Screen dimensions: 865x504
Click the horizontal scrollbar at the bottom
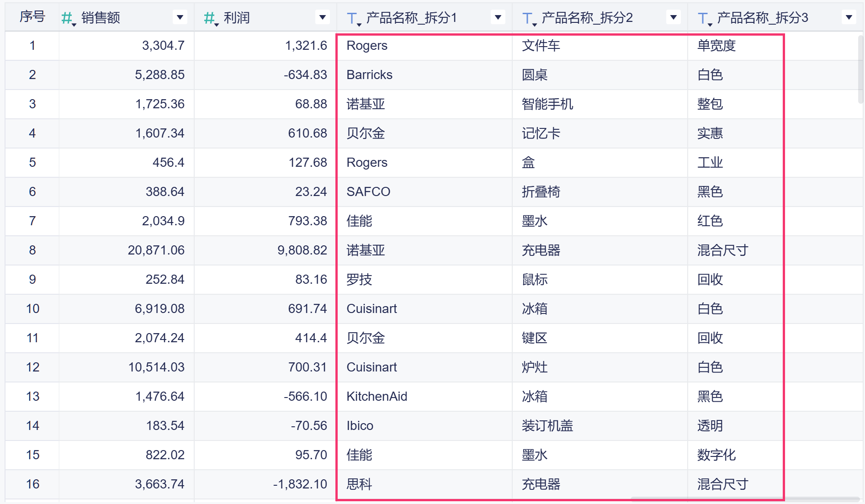(745, 499)
